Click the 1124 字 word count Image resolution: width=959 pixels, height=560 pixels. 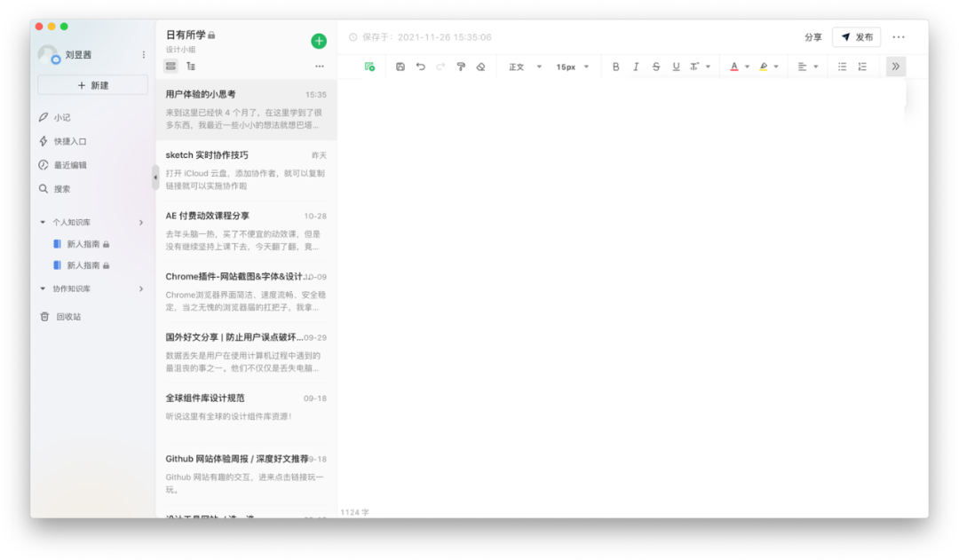[x=354, y=512]
